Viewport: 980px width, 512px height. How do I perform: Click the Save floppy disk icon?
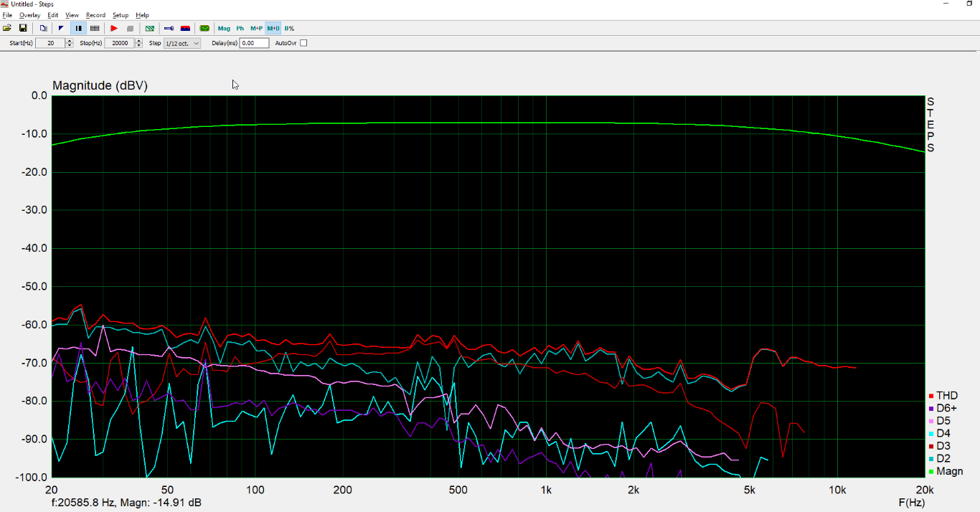coord(23,28)
